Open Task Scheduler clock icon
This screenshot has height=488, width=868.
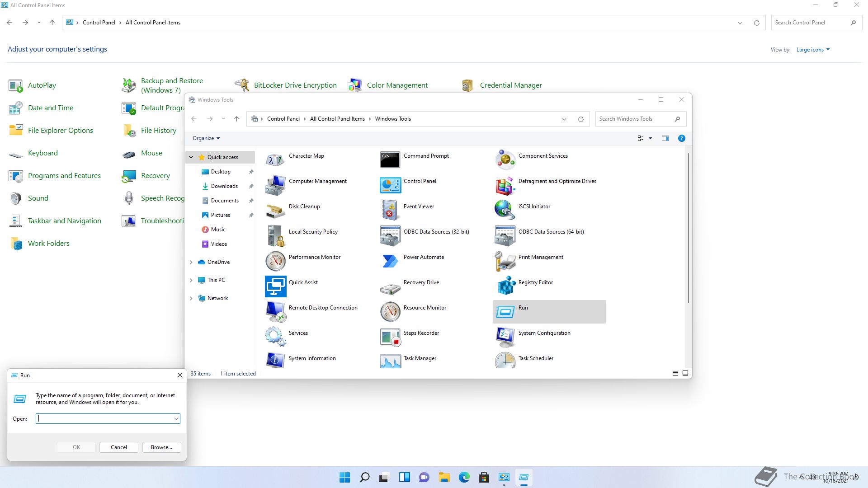click(x=505, y=360)
